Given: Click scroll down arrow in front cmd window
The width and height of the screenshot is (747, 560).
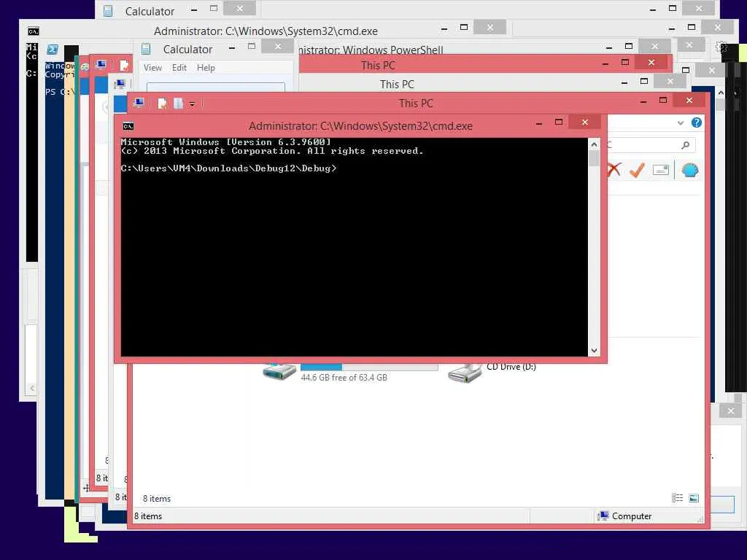Looking at the screenshot, I should pos(594,351).
